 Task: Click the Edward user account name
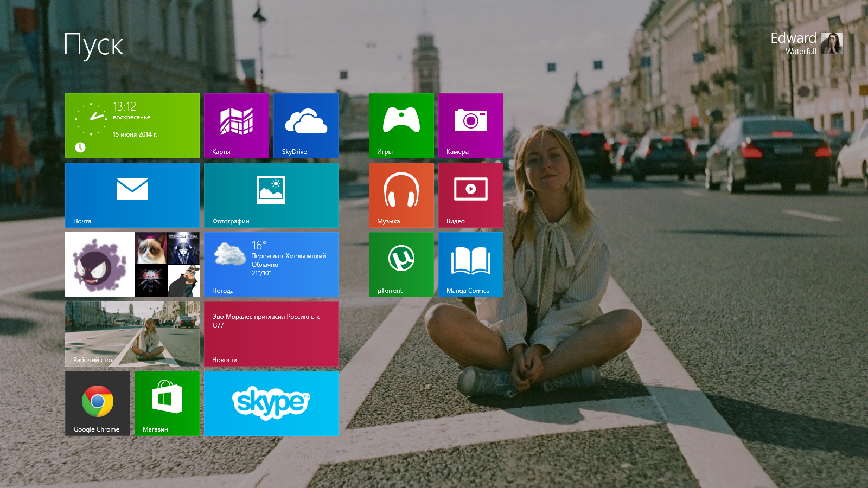click(793, 38)
